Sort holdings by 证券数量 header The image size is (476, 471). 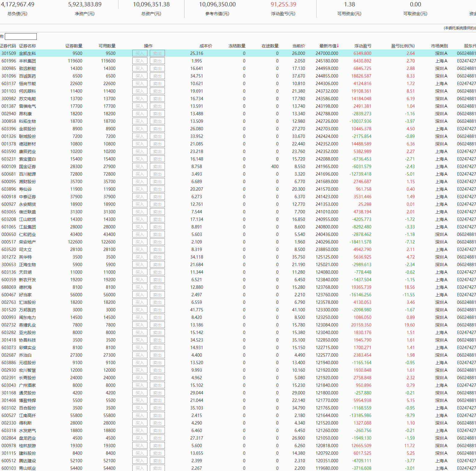tap(74, 46)
